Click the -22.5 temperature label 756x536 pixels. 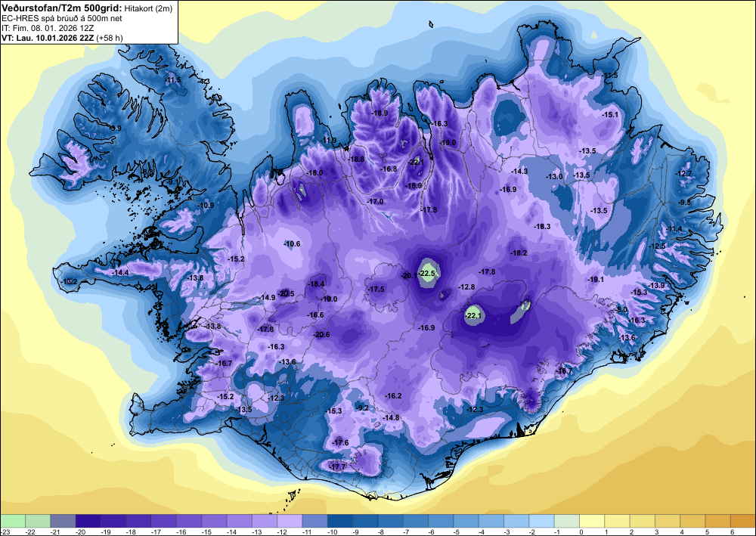[x=427, y=273]
